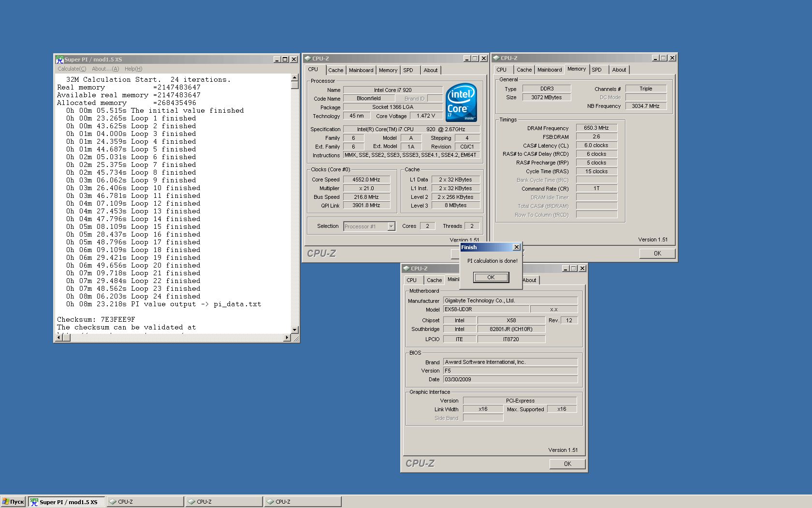Click CPU-Z icon in mainboard window title

406,269
